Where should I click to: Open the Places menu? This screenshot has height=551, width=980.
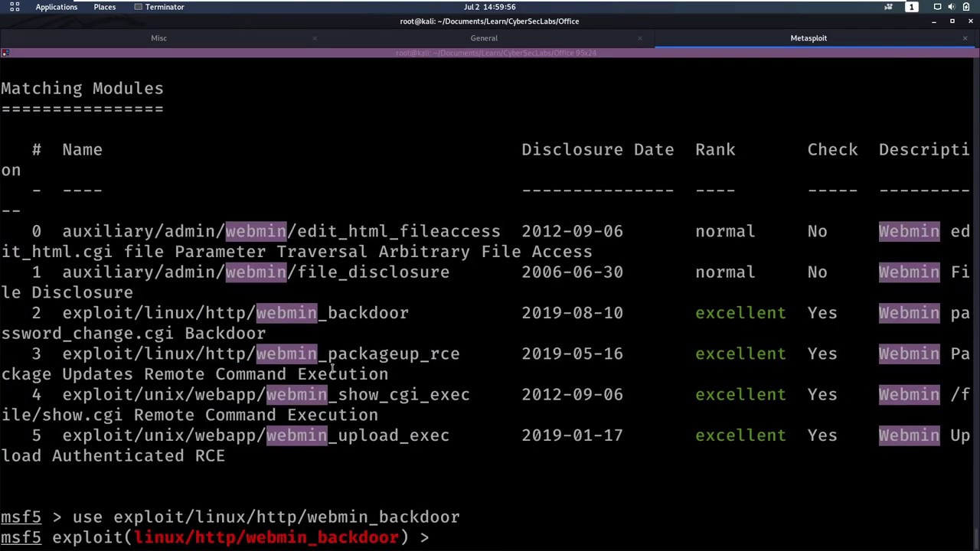click(105, 7)
